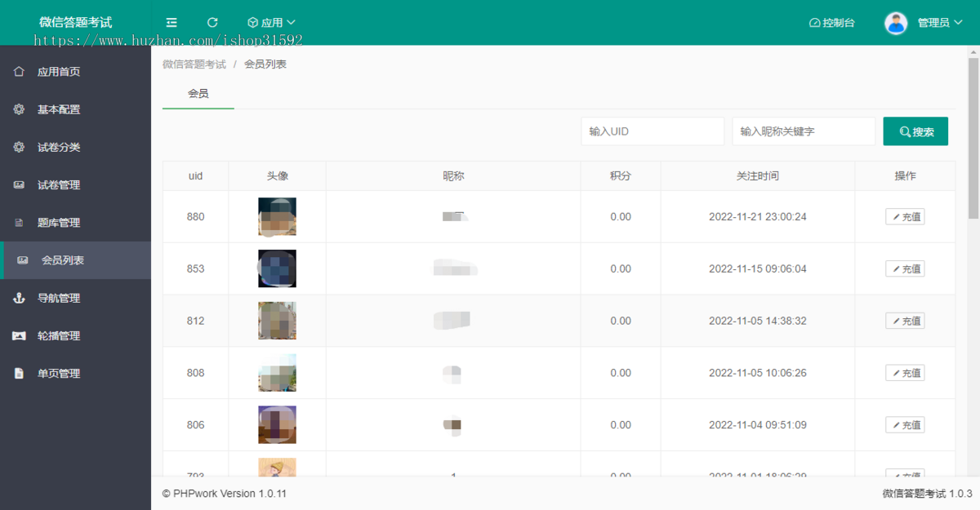The width and height of the screenshot is (980, 510).
Task: Click the icon beside 试卷管理
Action: pyautogui.click(x=19, y=185)
